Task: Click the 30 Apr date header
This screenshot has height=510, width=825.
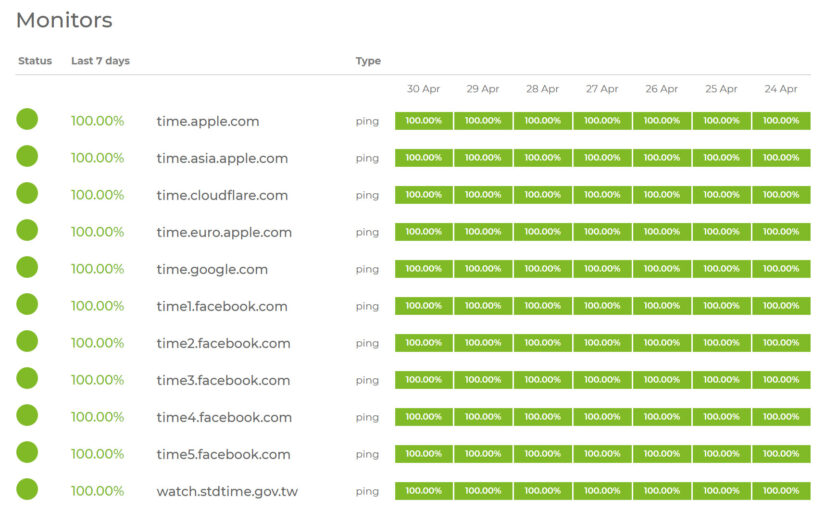Action: pos(424,89)
